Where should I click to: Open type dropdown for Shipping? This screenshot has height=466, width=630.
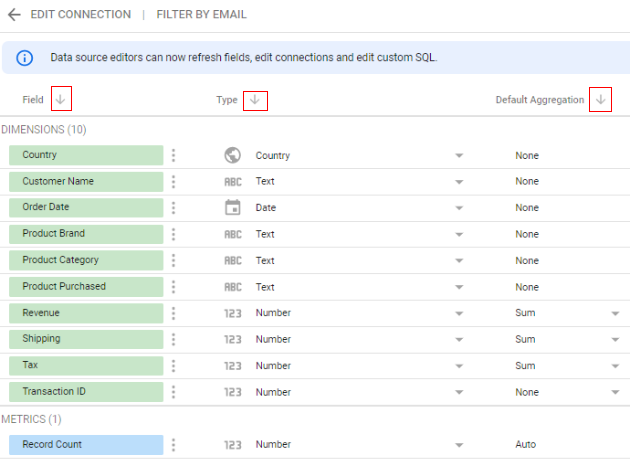pyautogui.click(x=459, y=340)
